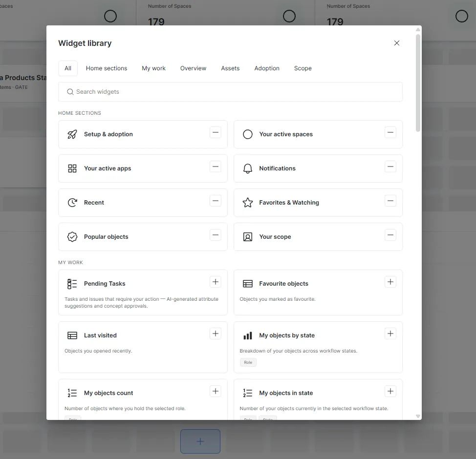Click the Objects you marked as favourite description

point(278,299)
